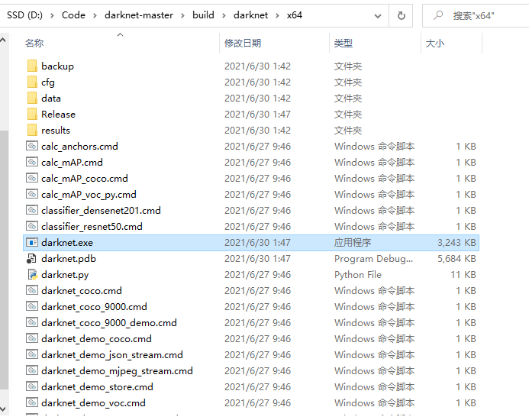Click Code in the breadcrumb path
This screenshot has width=529, height=420.
point(73,15)
